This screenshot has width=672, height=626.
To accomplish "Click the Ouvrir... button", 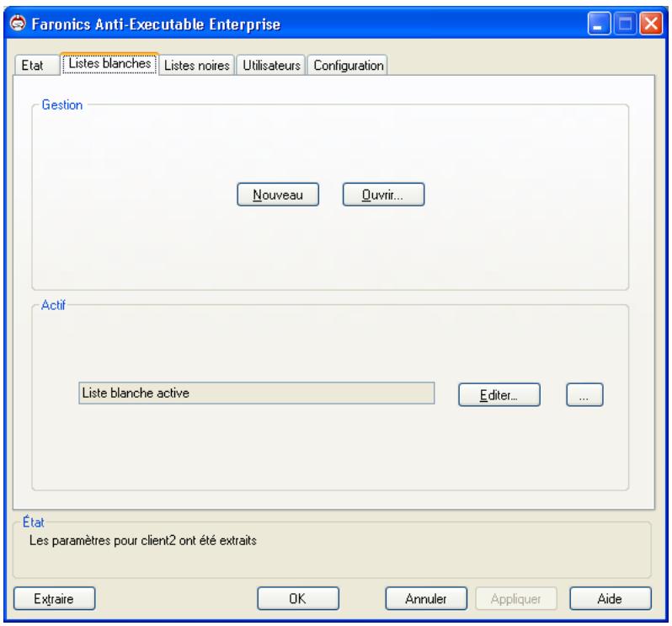I will [x=383, y=195].
